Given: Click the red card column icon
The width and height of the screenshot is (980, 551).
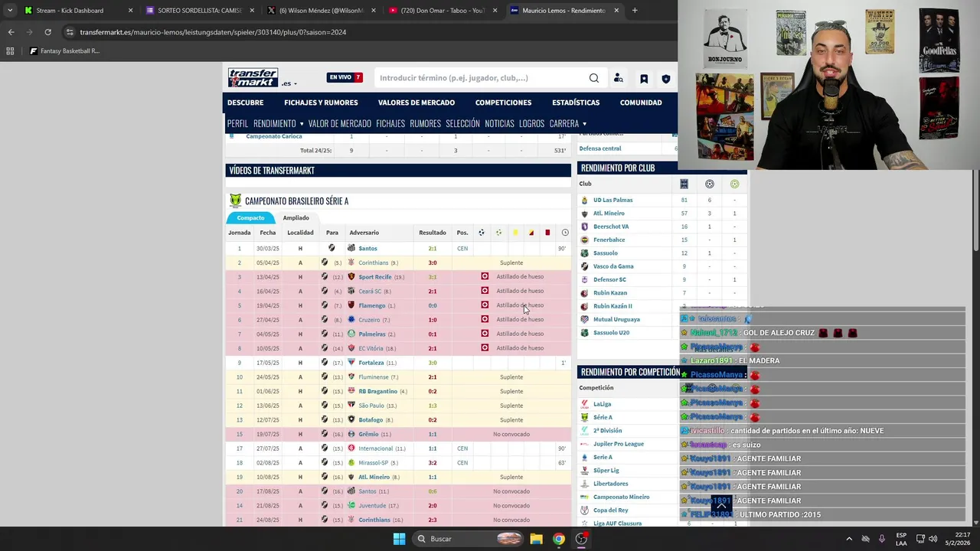Looking at the screenshot, I should (547, 233).
